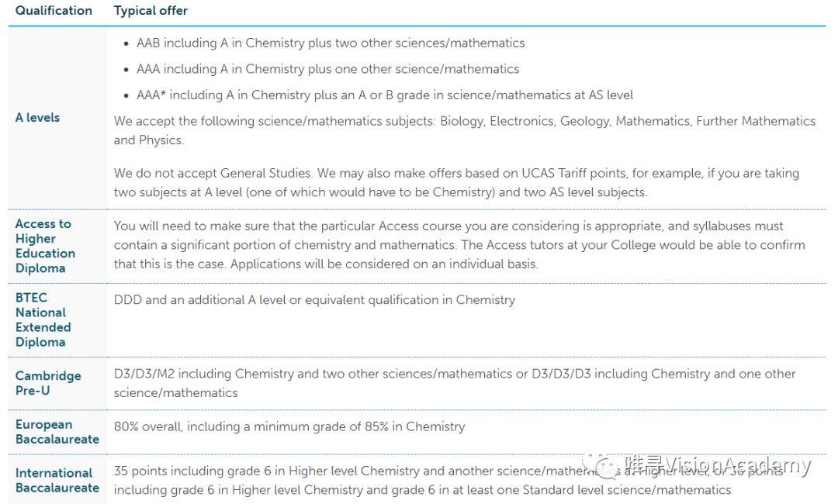Click the AAA plus one other science bullet
Image resolution: width=838 pixels, height=504 pixels.
click(x=327, y=69)
